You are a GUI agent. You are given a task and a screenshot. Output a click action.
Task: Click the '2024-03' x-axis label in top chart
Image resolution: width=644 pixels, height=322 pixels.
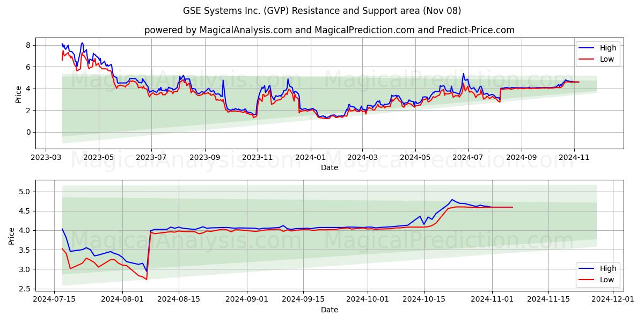pyautogui.click(x=362, y=158)
